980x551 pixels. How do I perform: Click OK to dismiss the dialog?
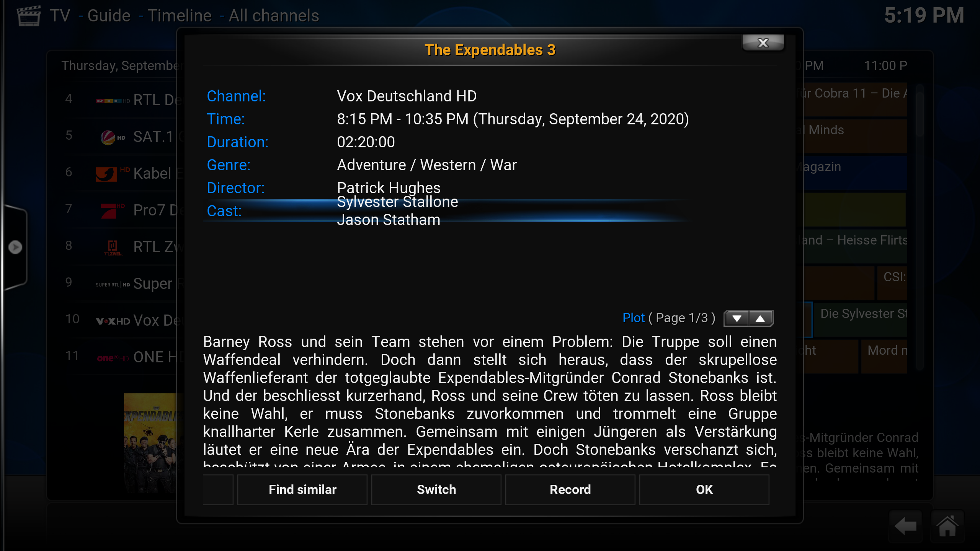(x=704, y=490)
